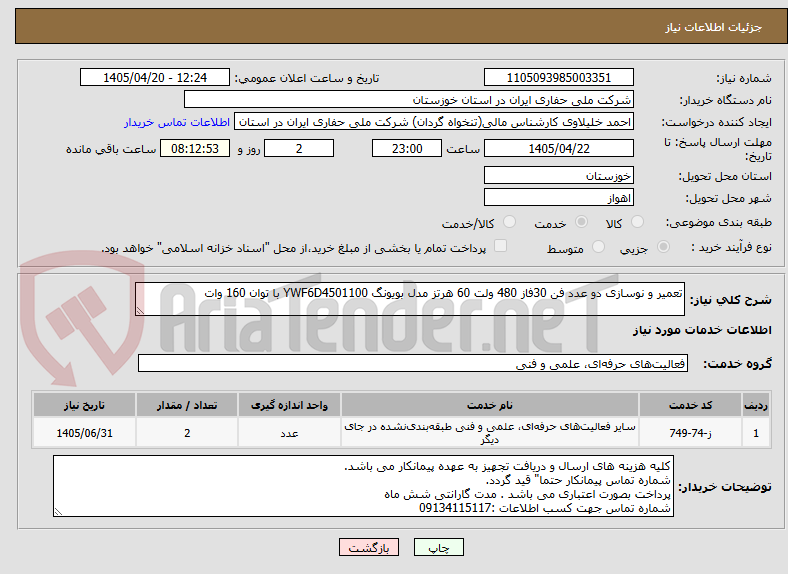The height and width of the screenshot is (574, 788).
Task: Click the کد خدمت column header
Action: [x=691, y=405]
